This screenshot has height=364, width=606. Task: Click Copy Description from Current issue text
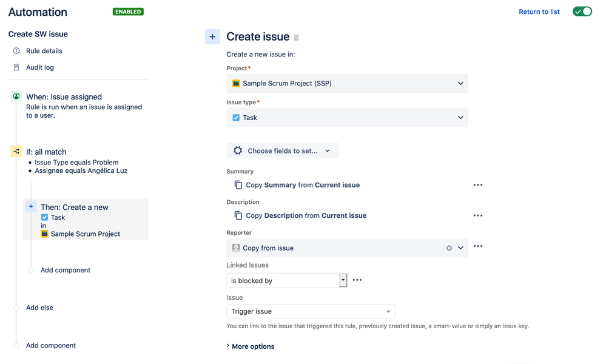306,215
